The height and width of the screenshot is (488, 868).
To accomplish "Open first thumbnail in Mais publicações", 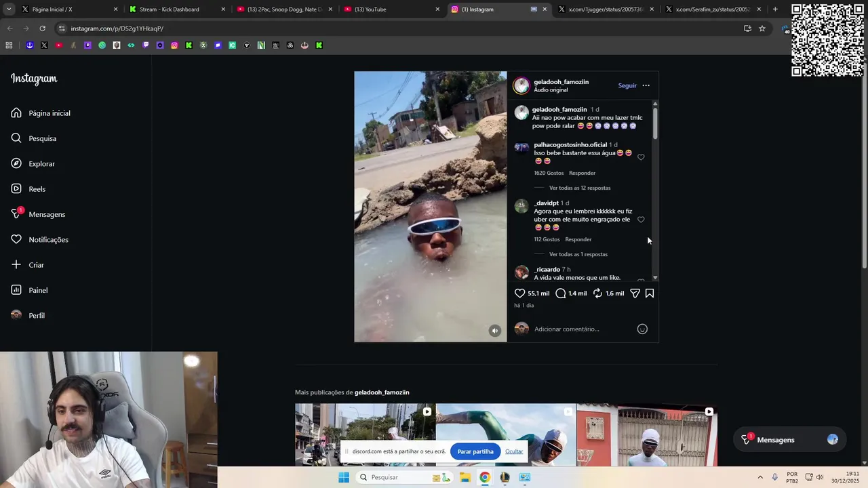I will point(365,435).
